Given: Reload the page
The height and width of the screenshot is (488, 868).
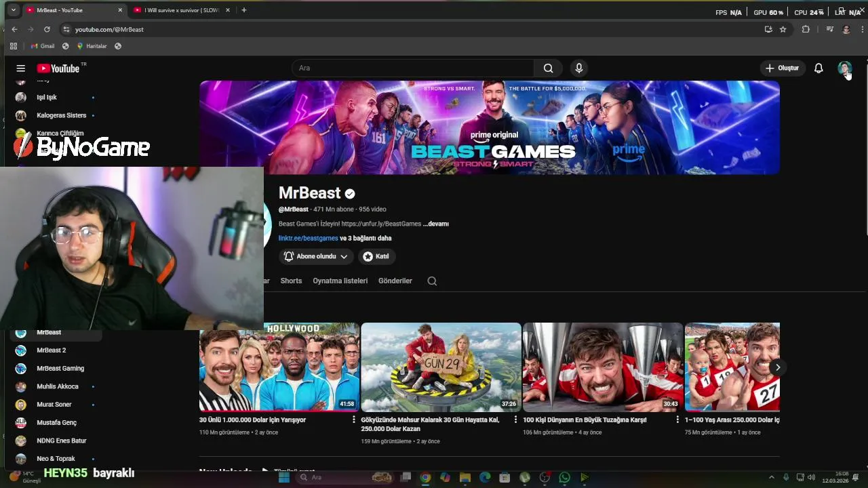Looking at the screenshot, I should pos(47,29).
